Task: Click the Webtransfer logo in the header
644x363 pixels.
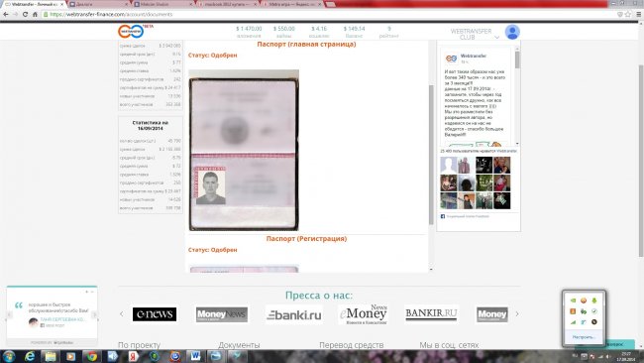Action: pos(131,32)
